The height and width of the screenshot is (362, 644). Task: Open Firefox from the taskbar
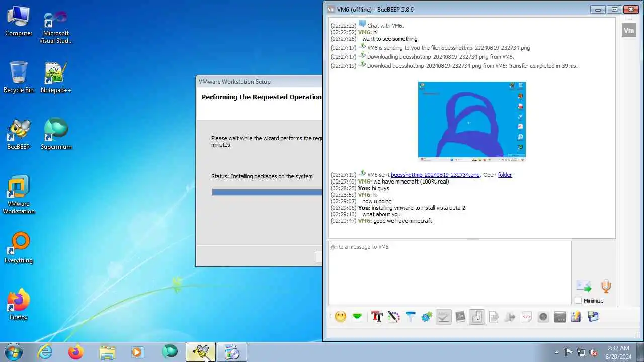[x=76, y=352]
